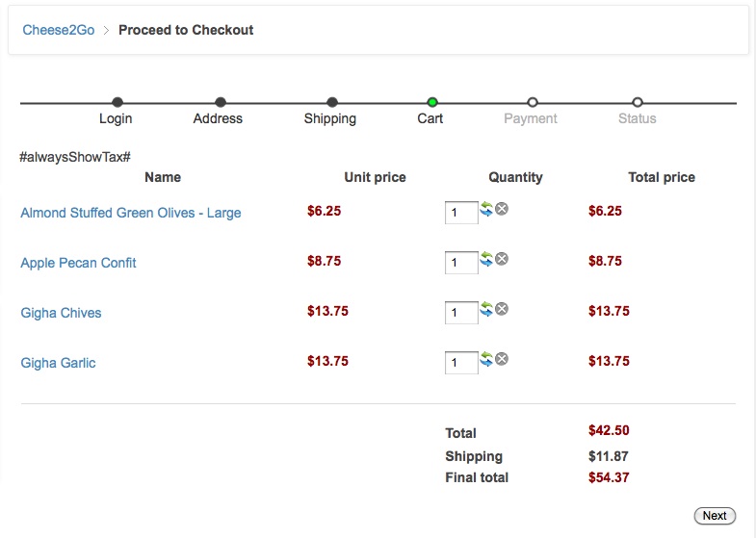
Task: Refresh quantity for Apple Pecan Confit
Action: [486, 259]
